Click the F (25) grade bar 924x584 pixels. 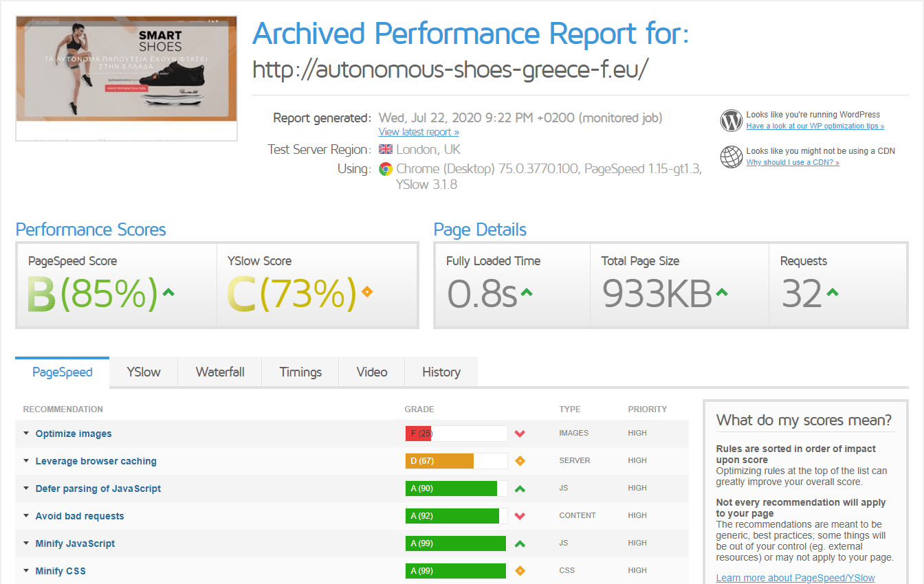(x=456, y=434)
